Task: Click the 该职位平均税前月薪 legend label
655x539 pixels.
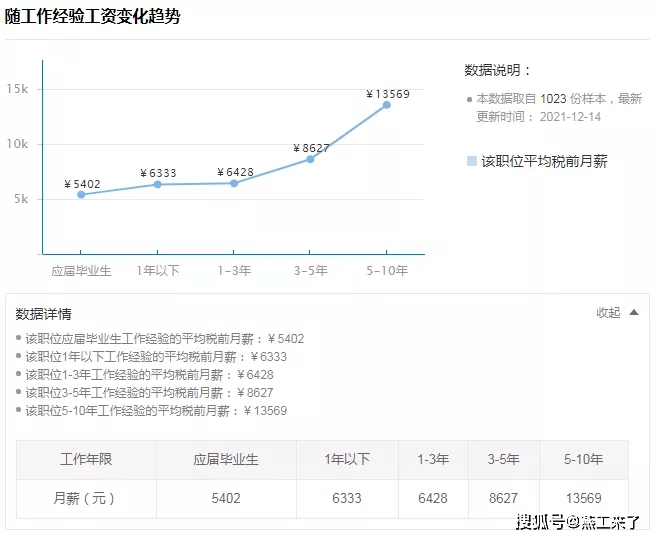Action: [544, 161]
